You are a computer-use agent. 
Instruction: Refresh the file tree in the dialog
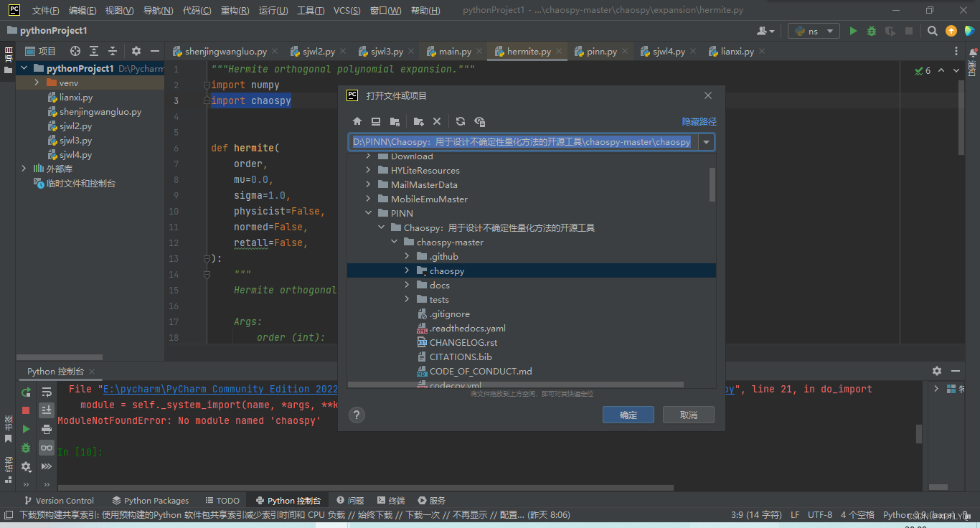(x=461, y=121)
